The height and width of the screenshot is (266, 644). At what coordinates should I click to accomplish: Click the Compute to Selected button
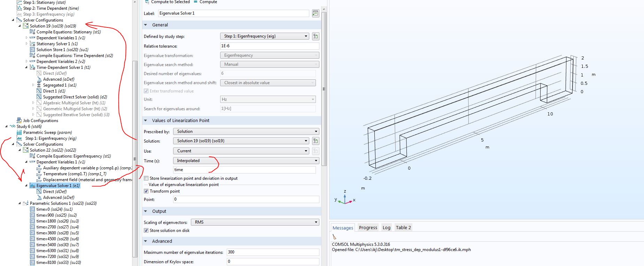pos(168,2)
